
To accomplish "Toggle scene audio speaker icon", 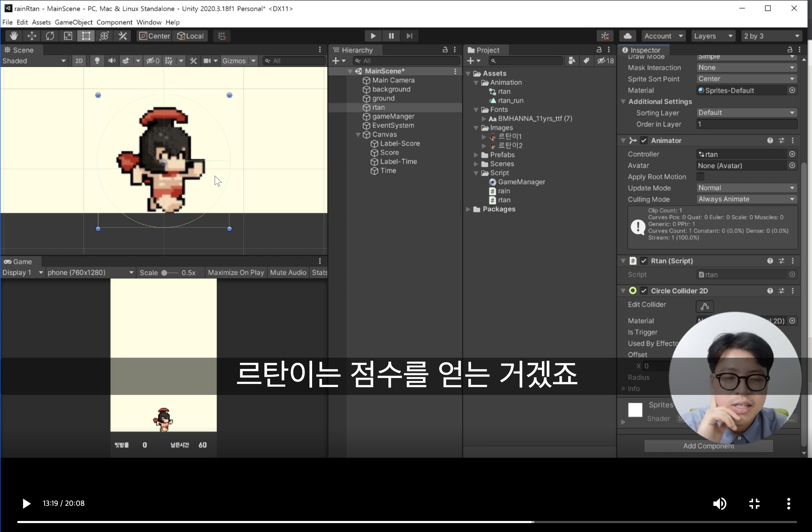I will coord(111,61).
